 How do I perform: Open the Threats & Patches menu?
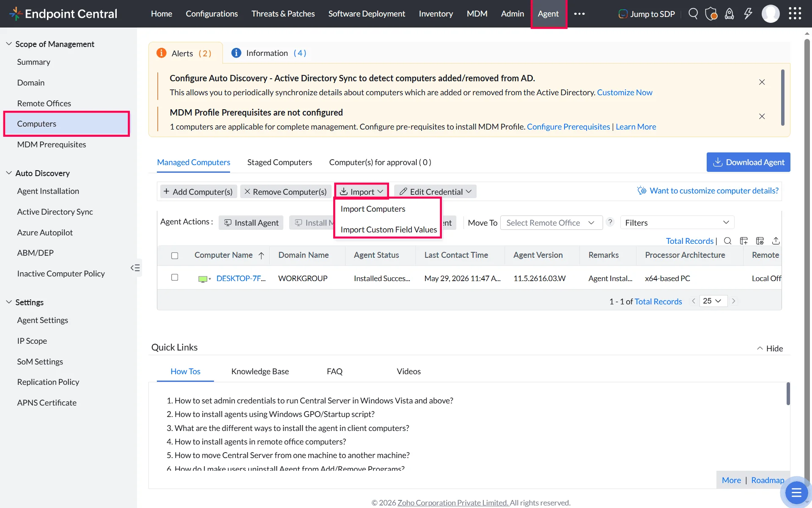click(283, 14)
